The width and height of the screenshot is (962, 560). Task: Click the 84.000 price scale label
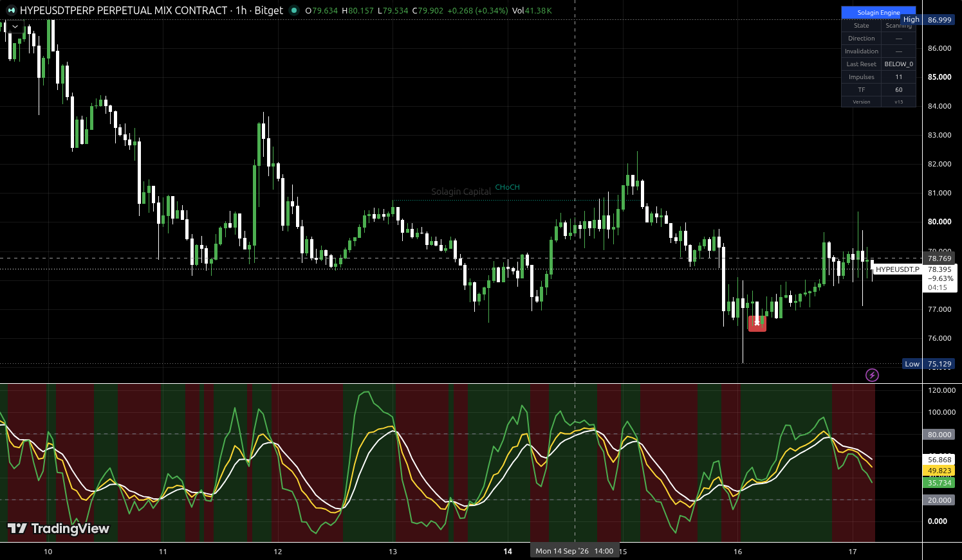939,106
